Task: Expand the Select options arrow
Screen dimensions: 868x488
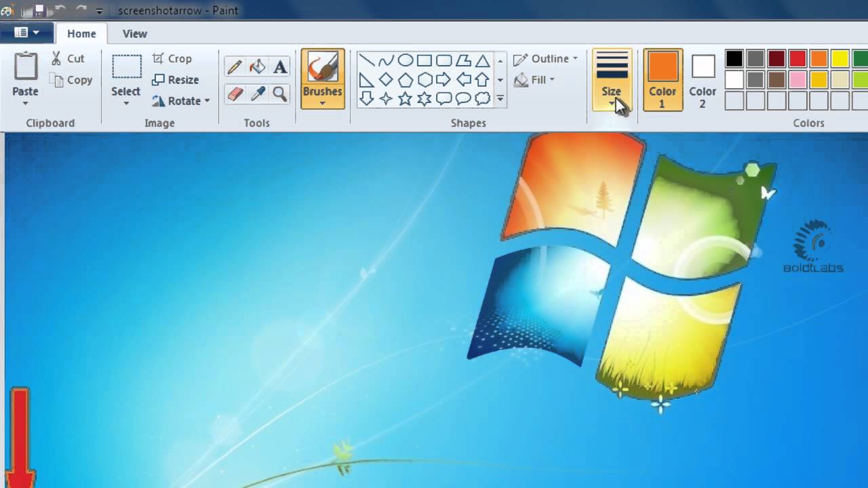Action: coord(126,103)
